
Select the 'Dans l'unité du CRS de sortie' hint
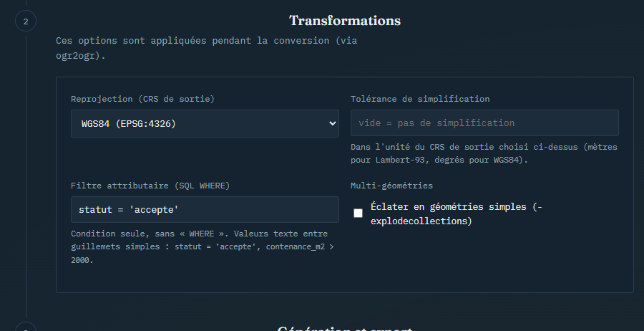[484, 153]
